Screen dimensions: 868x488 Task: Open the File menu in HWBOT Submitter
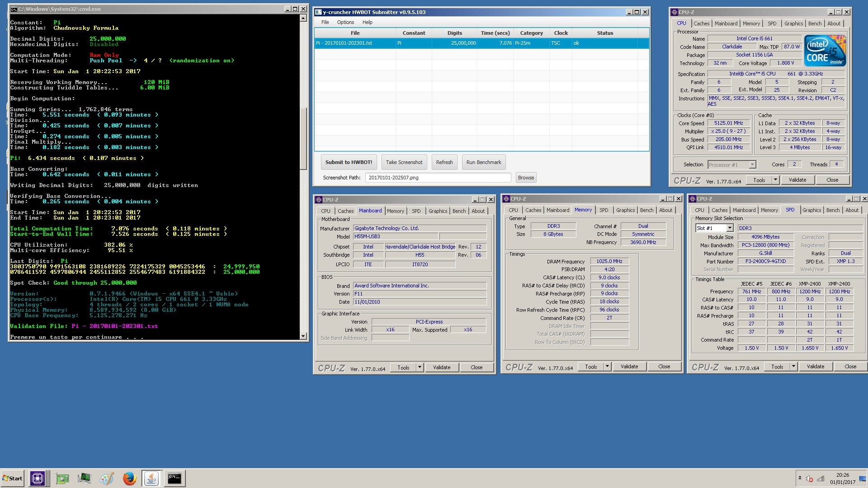(x=325, y=22)
